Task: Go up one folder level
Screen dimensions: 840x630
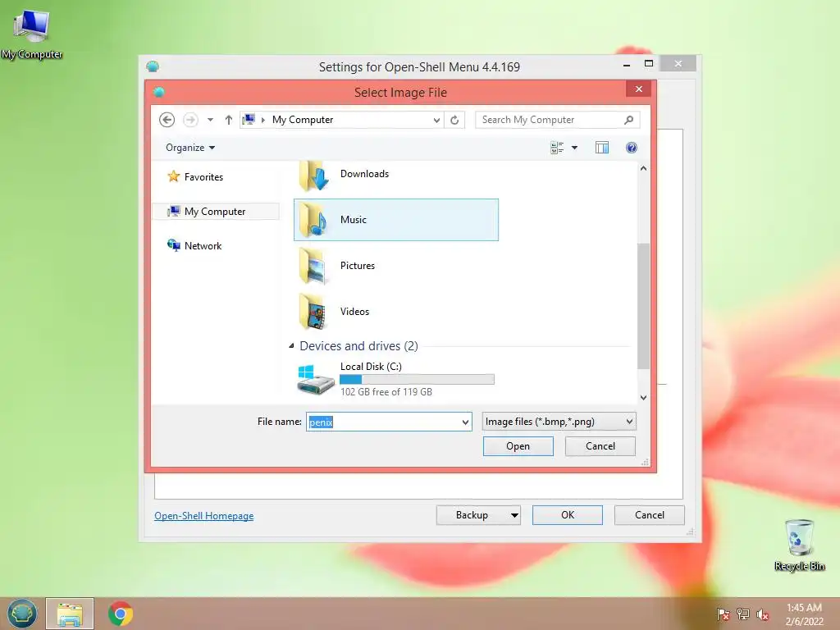Action: click(x=229, y=120)
